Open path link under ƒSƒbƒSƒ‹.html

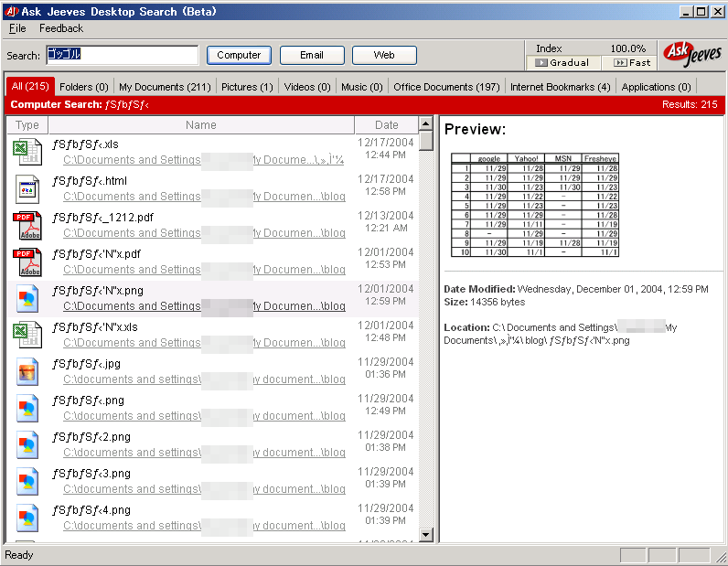[204, 197]
